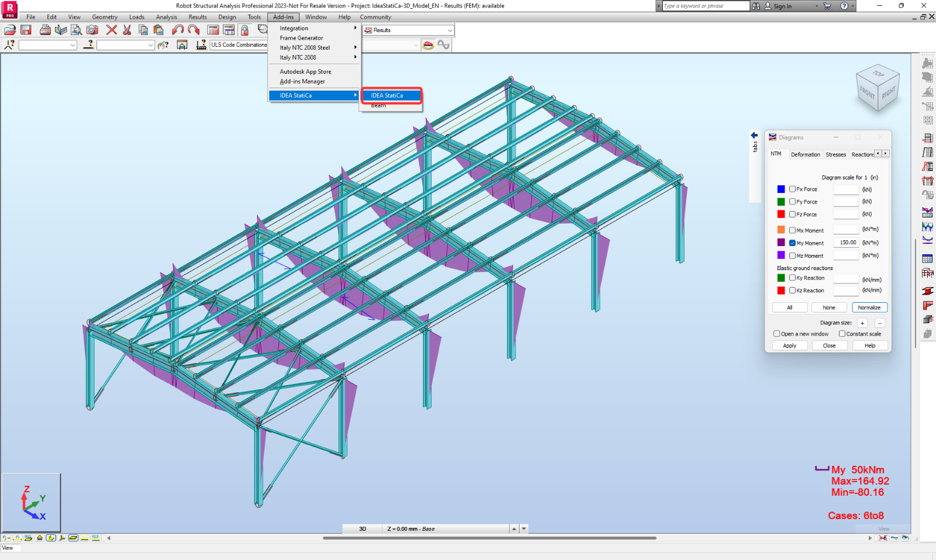This screenshot has height=560, width=936.
Task: Open the tables icon in right toolbar
Action: coord(927,258)
